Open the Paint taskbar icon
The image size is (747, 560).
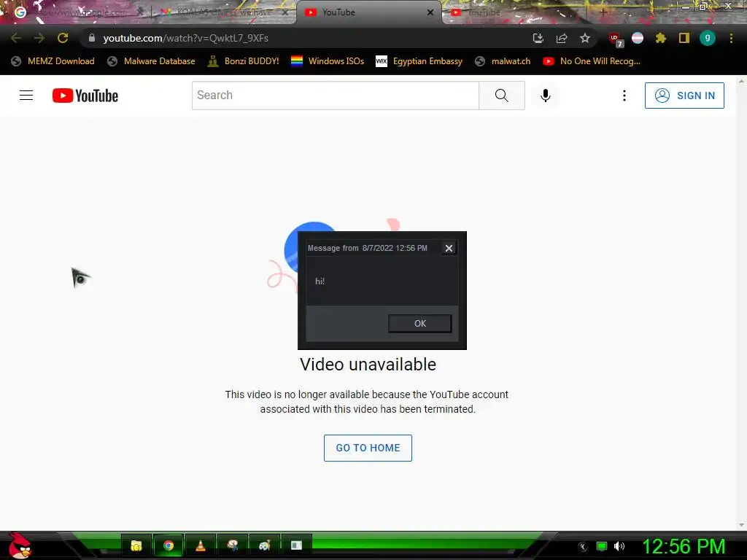click(264, 545)
